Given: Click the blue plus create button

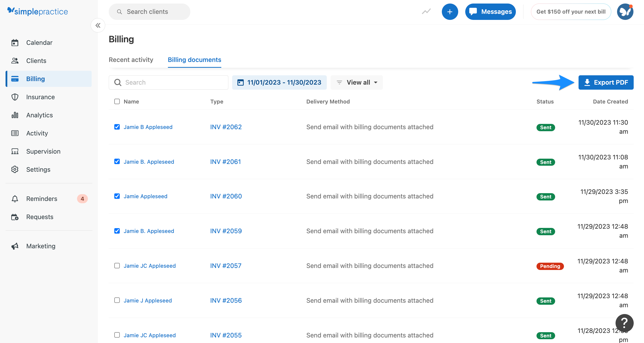Looking at the screenshot, I should pos(450,12).
